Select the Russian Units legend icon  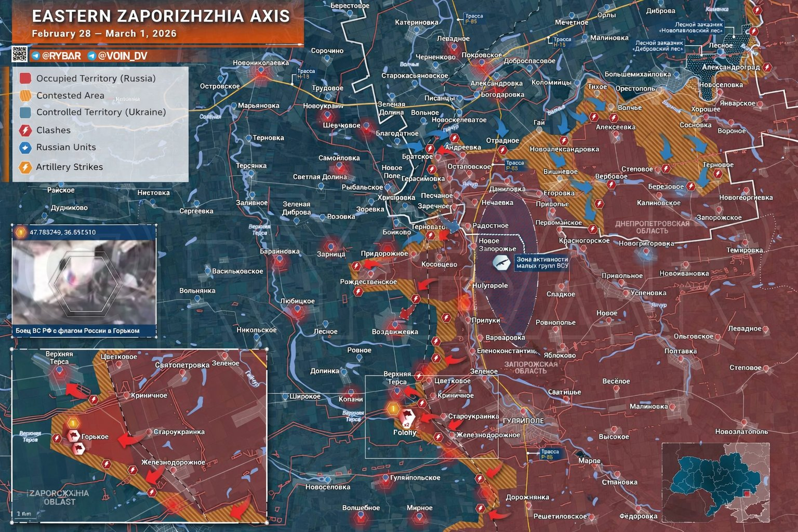(25, 148)
